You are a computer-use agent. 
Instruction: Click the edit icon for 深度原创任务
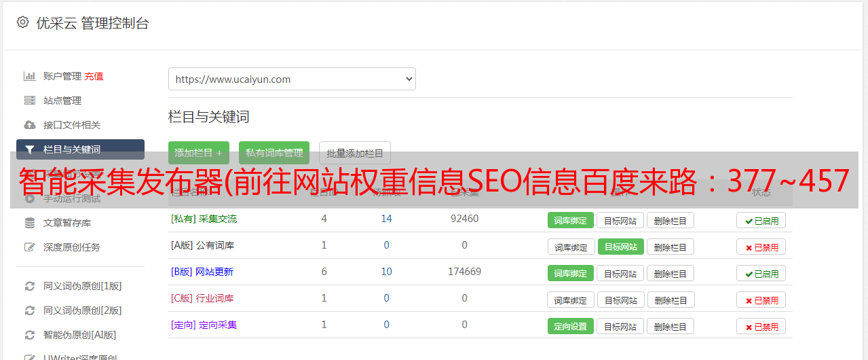tap(29, 247)
